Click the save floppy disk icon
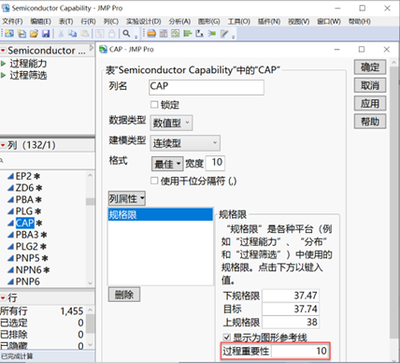This screenshot has width=400, height=363. (x=46, y=33)
